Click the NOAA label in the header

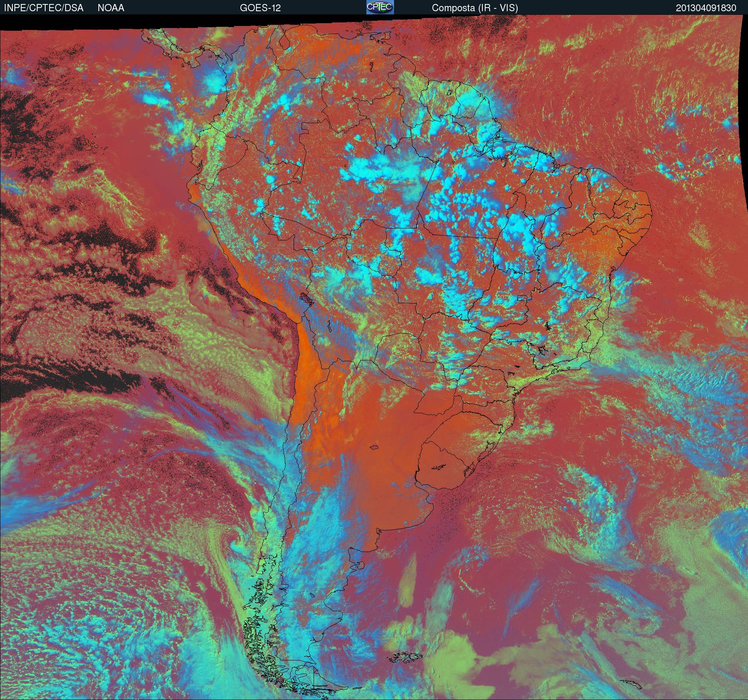pyautogui.click(x=111, y=8)
